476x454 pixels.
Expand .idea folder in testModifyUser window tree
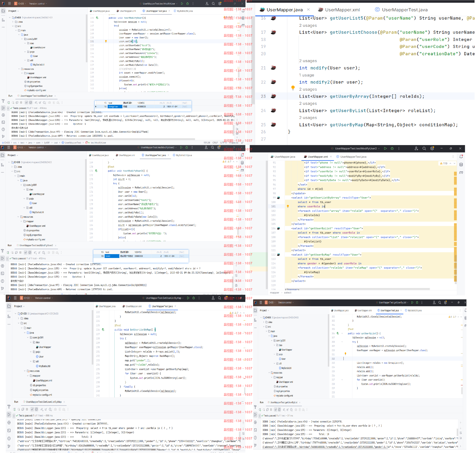13,22
